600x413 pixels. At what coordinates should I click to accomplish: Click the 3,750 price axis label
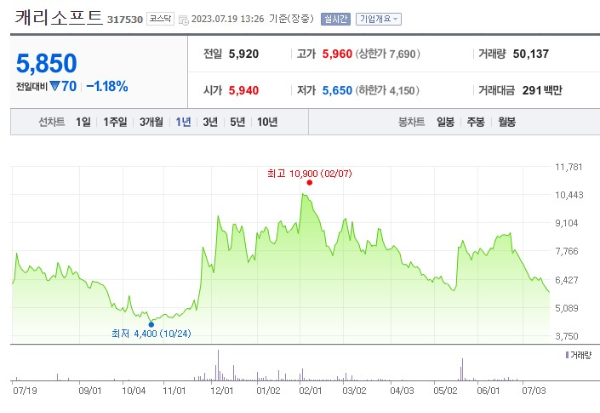[567, 336]
